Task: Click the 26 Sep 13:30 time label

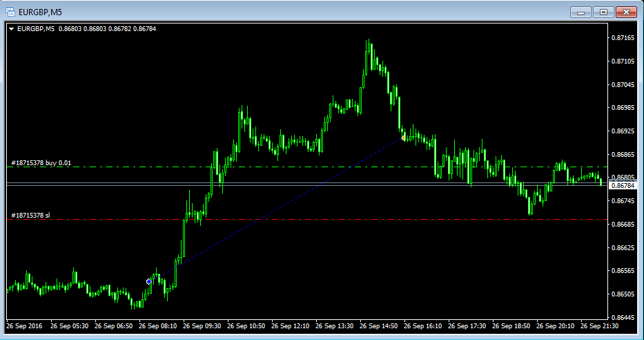Action: (x=334, y=326)
